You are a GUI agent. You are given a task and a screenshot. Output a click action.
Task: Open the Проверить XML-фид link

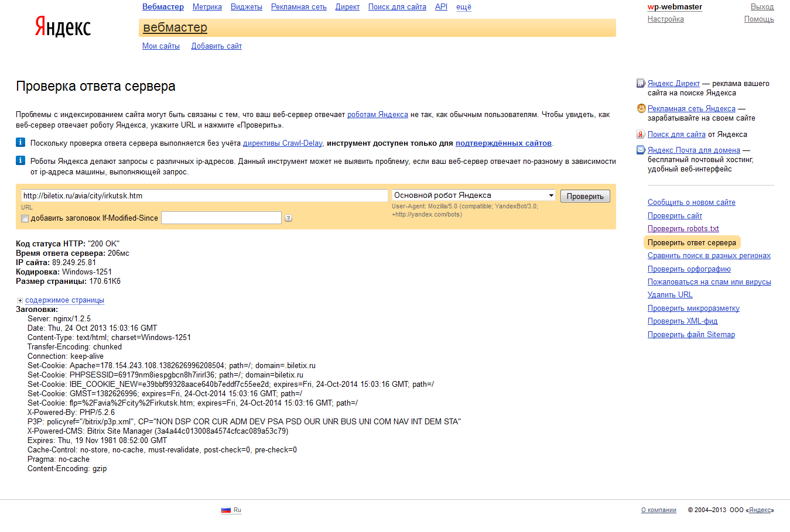tap(683, 321)
